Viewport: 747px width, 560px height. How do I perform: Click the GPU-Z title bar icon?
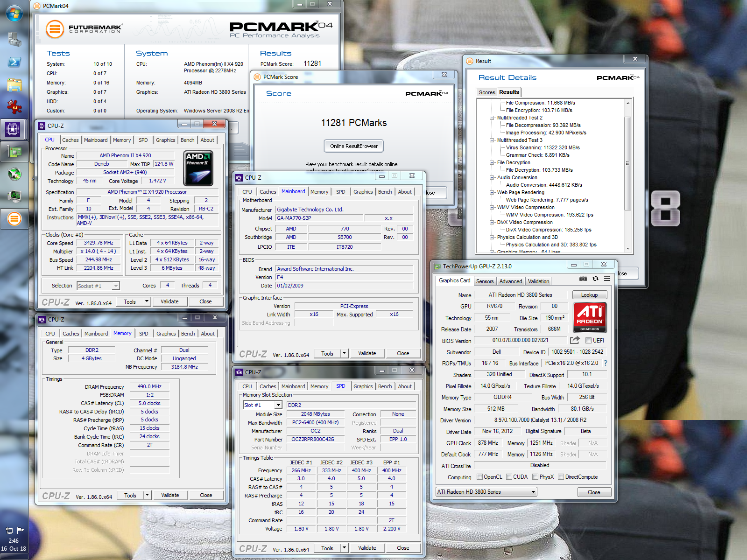pos(437,266)
